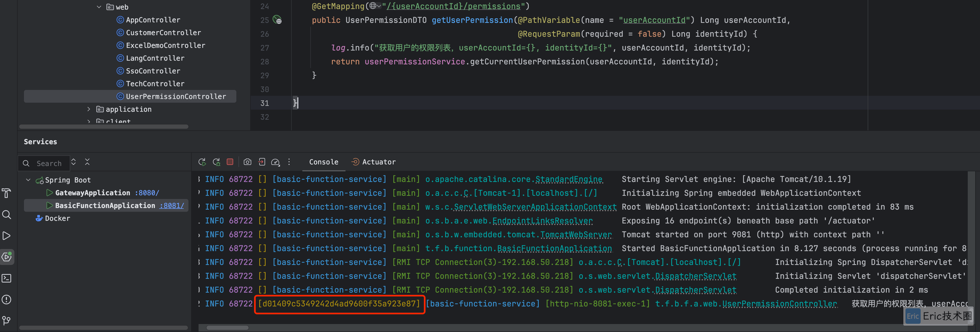Viewport: 980px width, 332px height.
Task: Click the Services panel title
Action: 40,142
